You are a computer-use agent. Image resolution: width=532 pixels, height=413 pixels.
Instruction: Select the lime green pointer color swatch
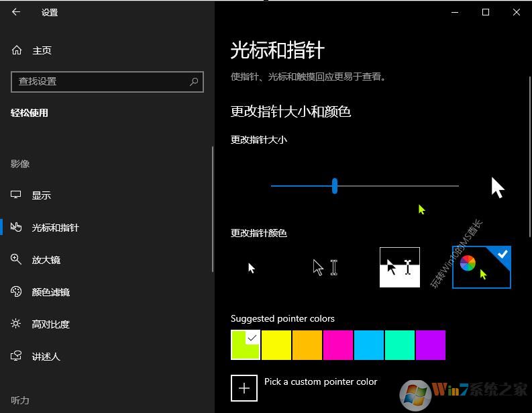(246, 345)
